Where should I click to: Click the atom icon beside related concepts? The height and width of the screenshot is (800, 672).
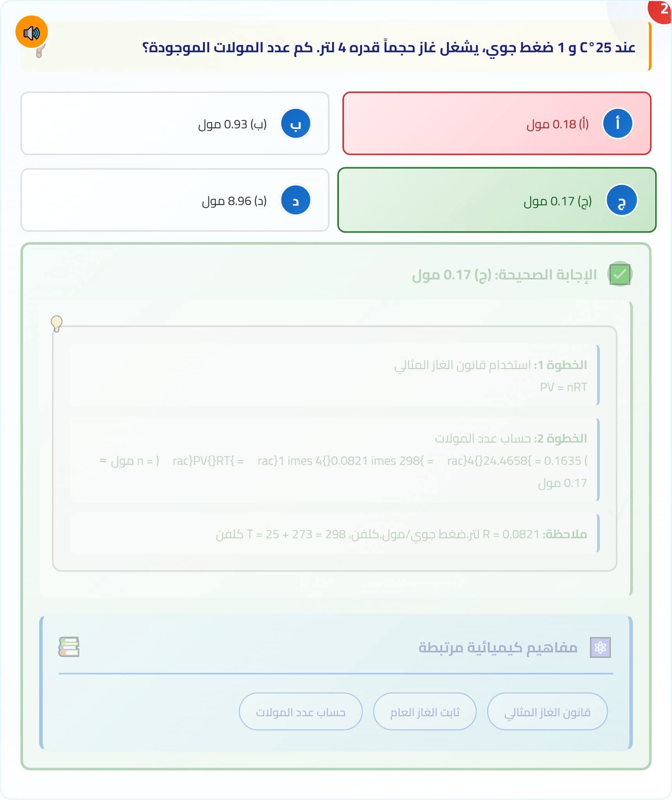pyautogui.click(x=600, y=648)
